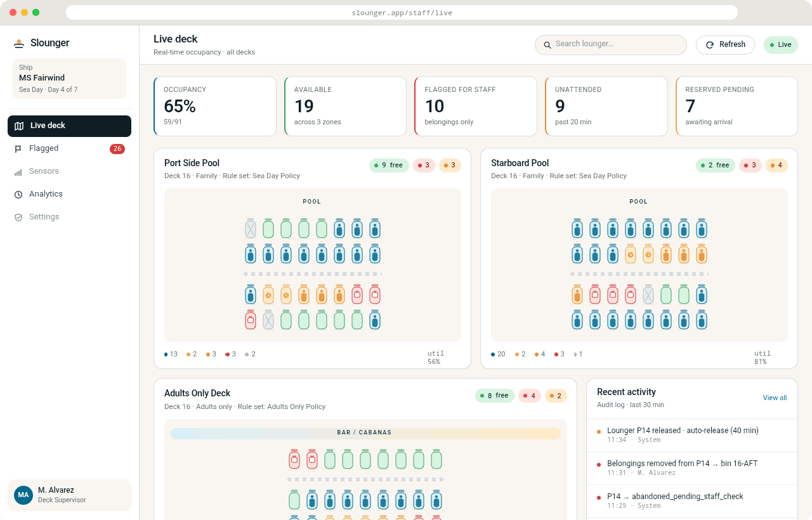This screenshot has width=812, height=520.
Task: Click the orange 4 chip on Starboard Pool
Action: tap(776, 166)
